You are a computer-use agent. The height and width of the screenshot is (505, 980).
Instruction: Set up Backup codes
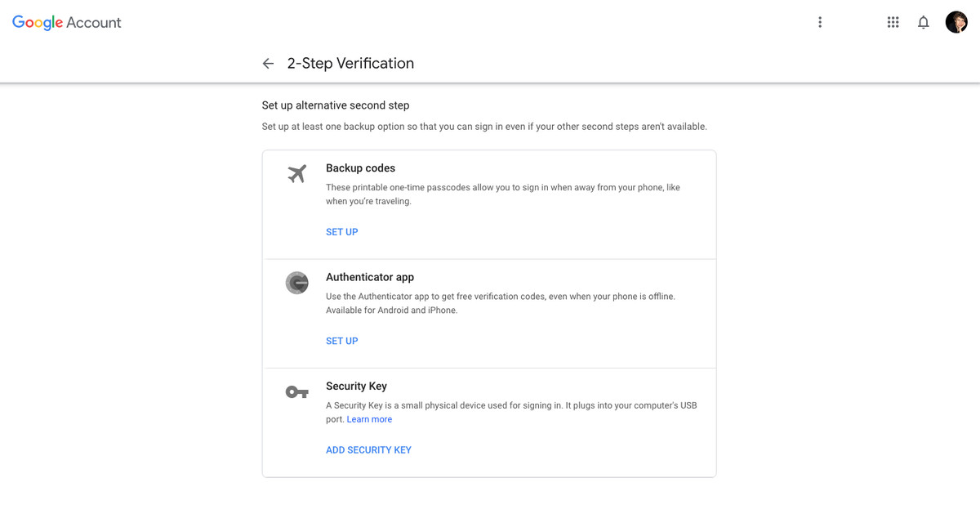click(341, 232)
